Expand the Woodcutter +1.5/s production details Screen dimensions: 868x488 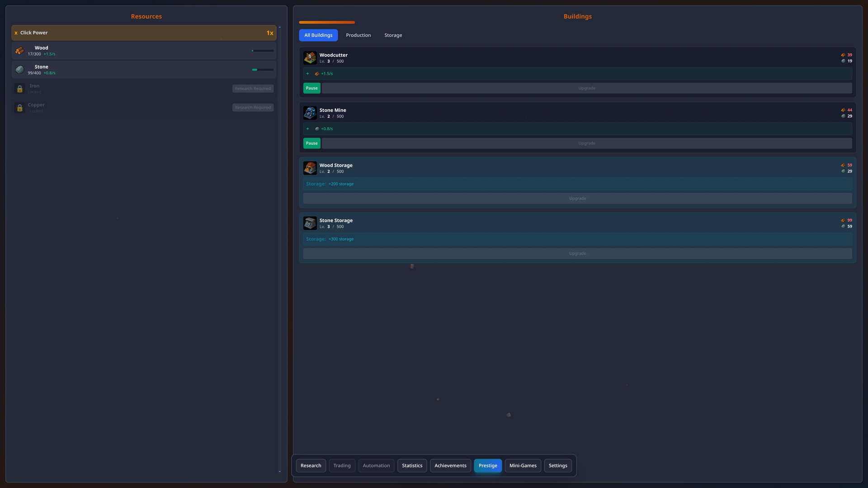point(308,73)
